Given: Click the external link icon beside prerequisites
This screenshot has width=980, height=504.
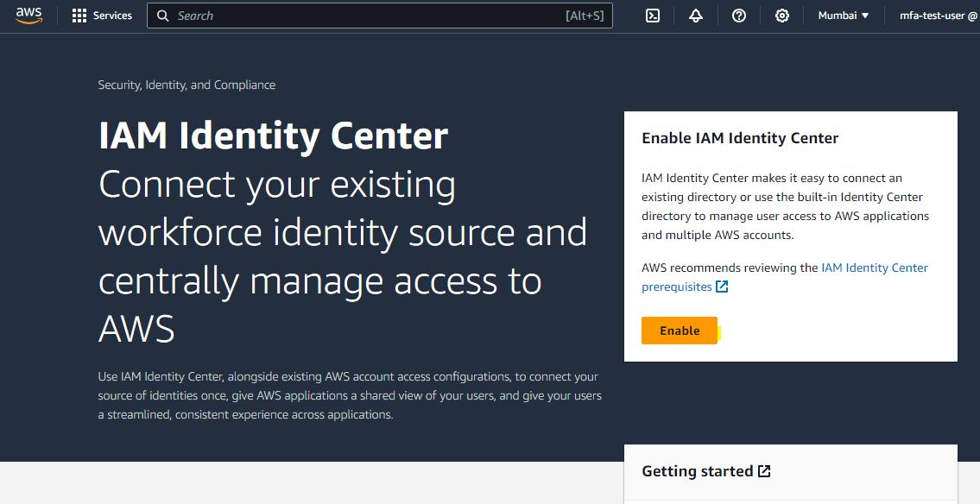Looking at the screenshot, I should tap(723, 287).
